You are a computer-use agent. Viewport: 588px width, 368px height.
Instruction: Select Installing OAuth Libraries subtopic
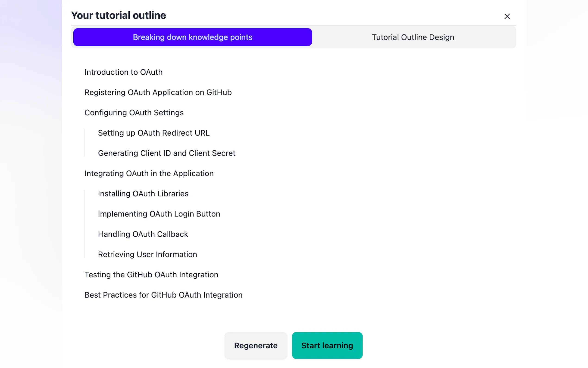tap(143, 194)
